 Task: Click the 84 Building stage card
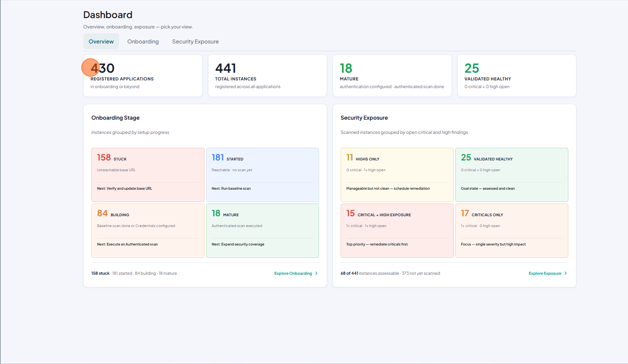[148, 230]
